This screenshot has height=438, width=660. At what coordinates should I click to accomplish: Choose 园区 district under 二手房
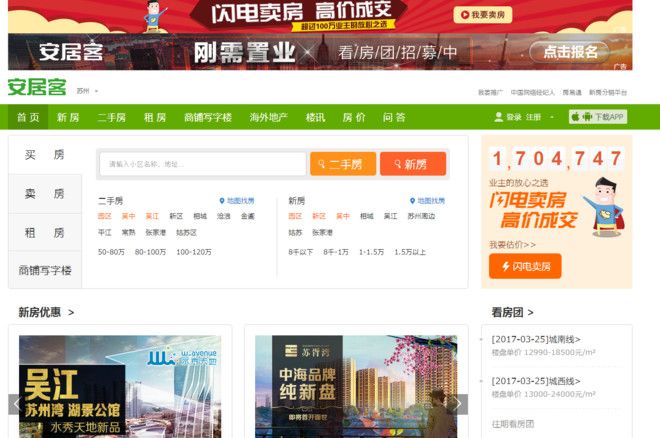pyautogui.click(x=104, y=216)
